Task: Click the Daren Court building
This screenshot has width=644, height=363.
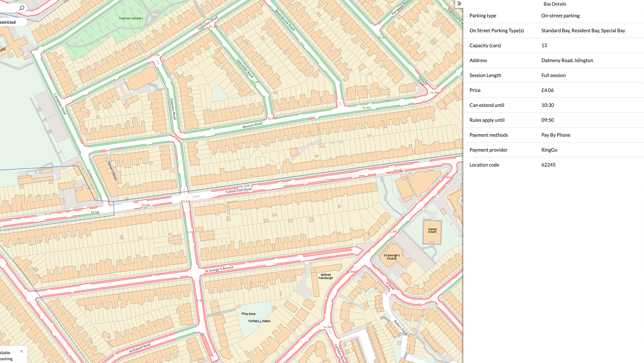Action: click(x=432, y=231)
